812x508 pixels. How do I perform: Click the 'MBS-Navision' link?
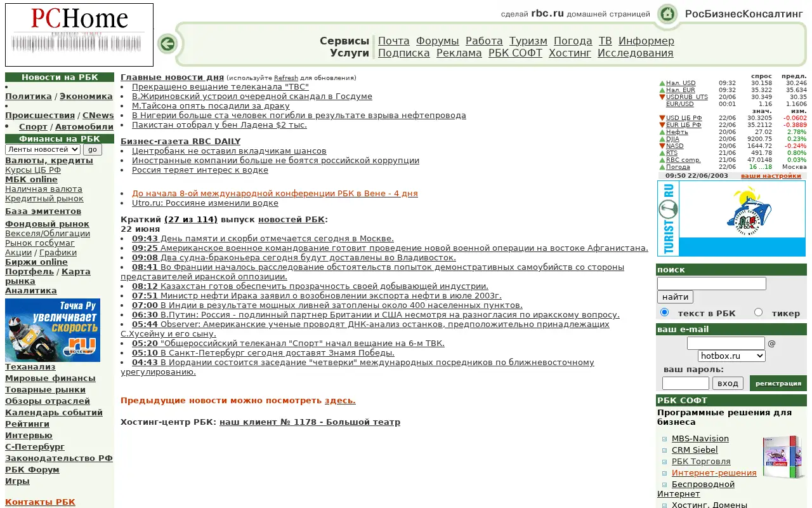tap(700, 439)
